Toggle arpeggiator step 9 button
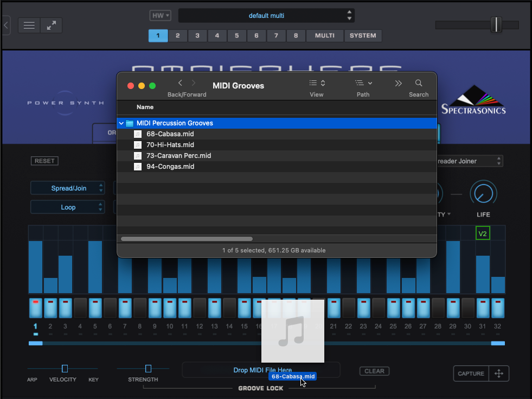The width and height of the screenshot is (532, 399). (x=155, y=308)
